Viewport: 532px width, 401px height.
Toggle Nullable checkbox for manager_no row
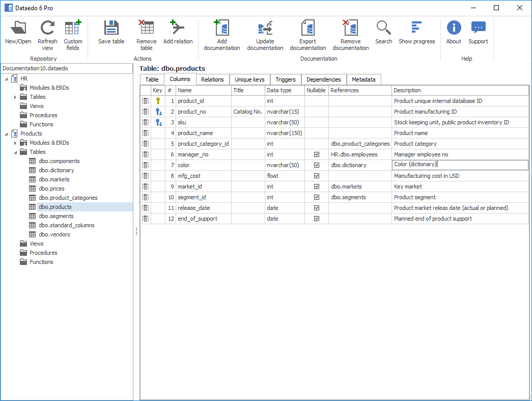click(317, 154)
